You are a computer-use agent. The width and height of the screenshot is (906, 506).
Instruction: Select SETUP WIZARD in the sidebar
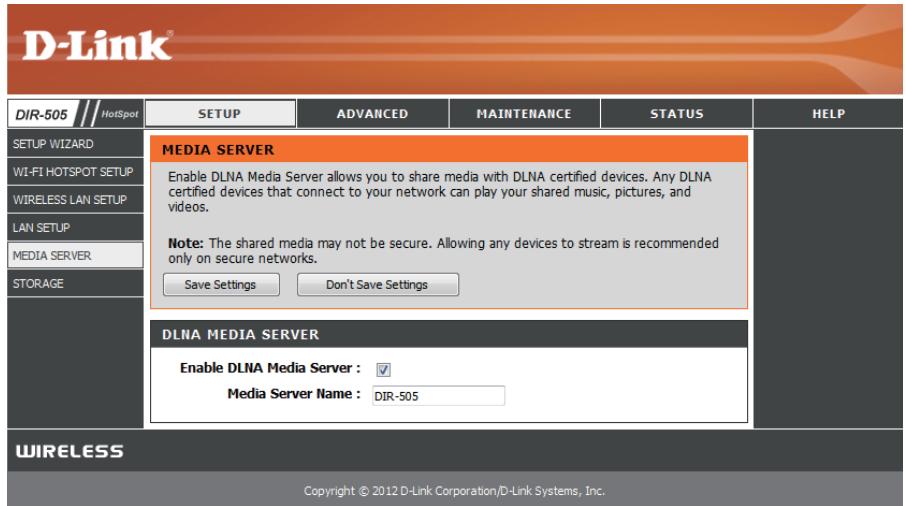click(75, 144)
